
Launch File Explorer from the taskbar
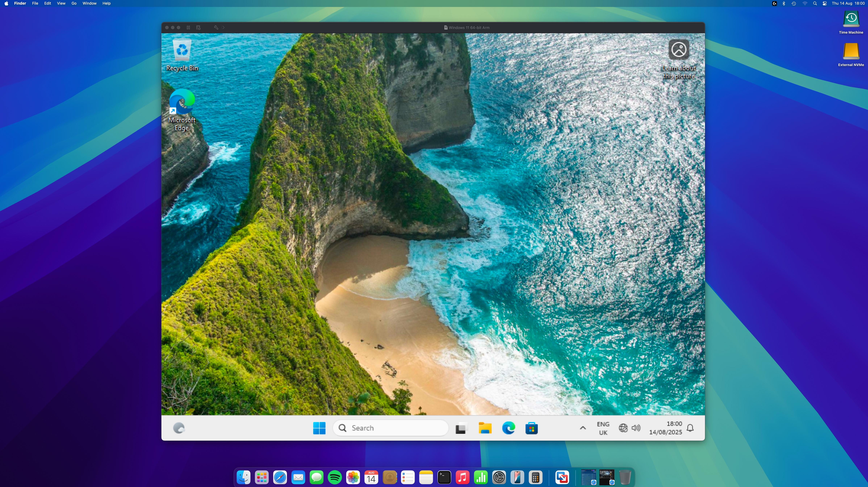(x=485, y=428)
